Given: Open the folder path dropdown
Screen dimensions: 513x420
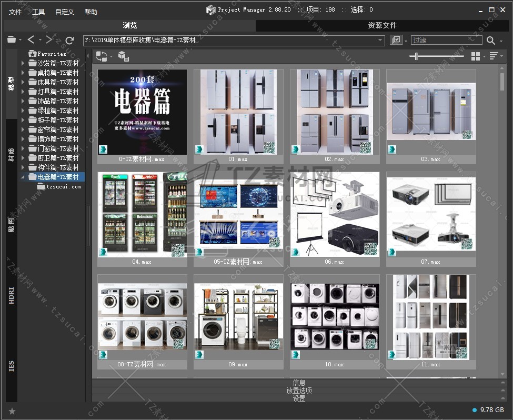Looking at the screenshot, I should [380, 40].
